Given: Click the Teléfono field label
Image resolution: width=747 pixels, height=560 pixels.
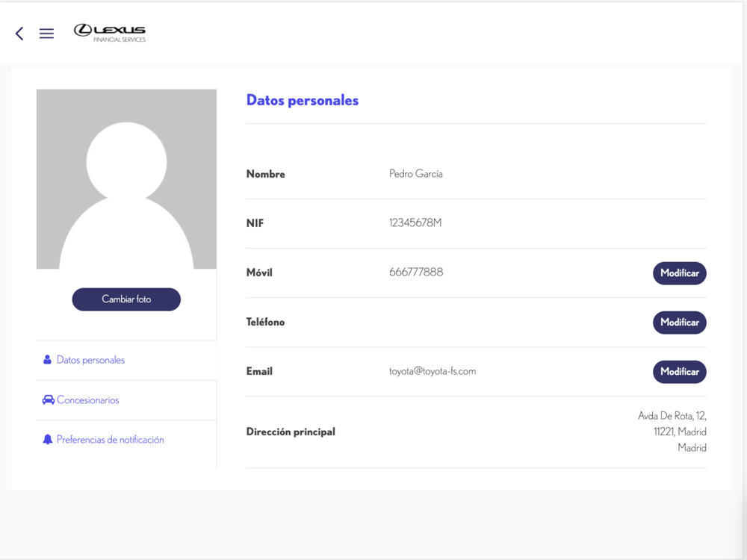Looking at the screenshot, I should pyautogui.click(x=265, y=322).
